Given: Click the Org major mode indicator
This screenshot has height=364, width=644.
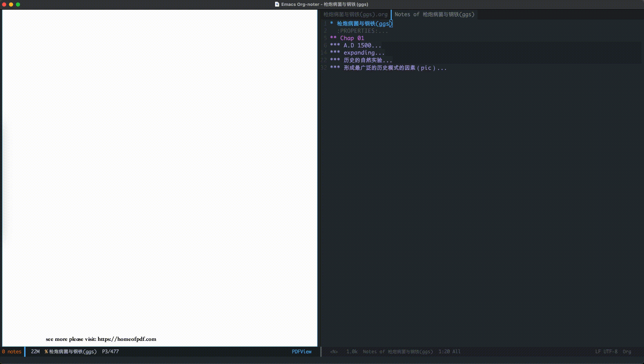Looking at the screenshot, I should 626,352.
